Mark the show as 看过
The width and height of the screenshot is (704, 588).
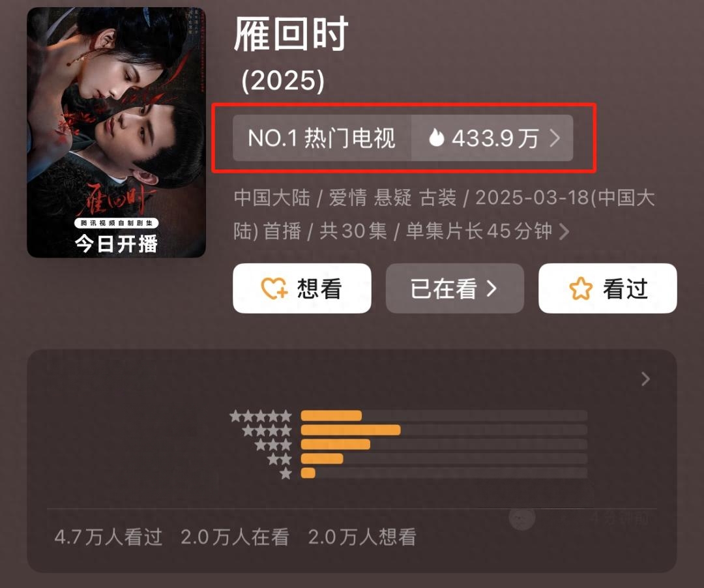(608, 288)
